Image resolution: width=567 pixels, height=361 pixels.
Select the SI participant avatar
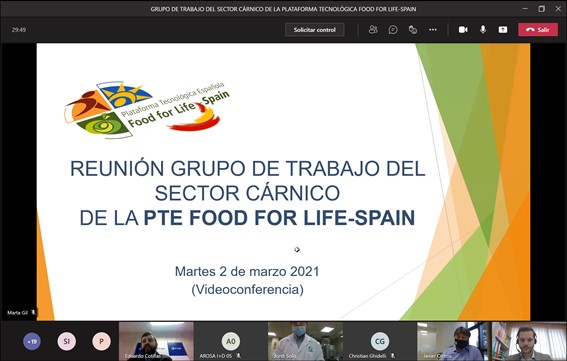(67, 341)
